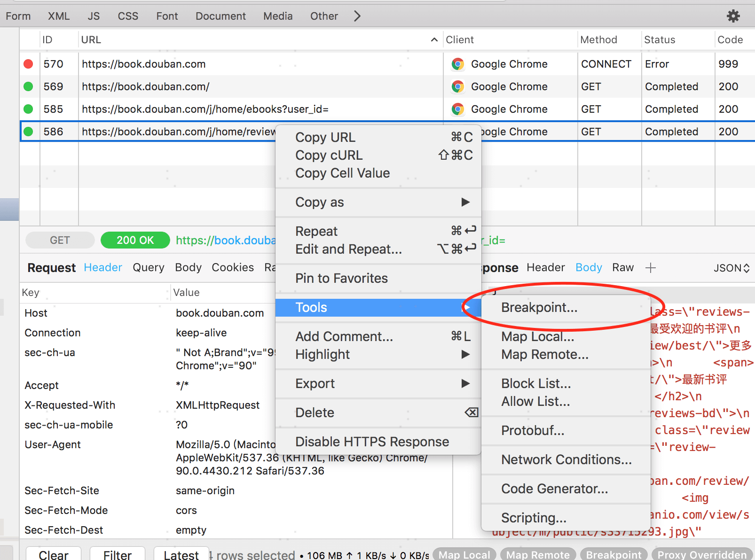Toggle Map Local status pill
Viewport: 755px width, 560px height.
tap(464, 555)
